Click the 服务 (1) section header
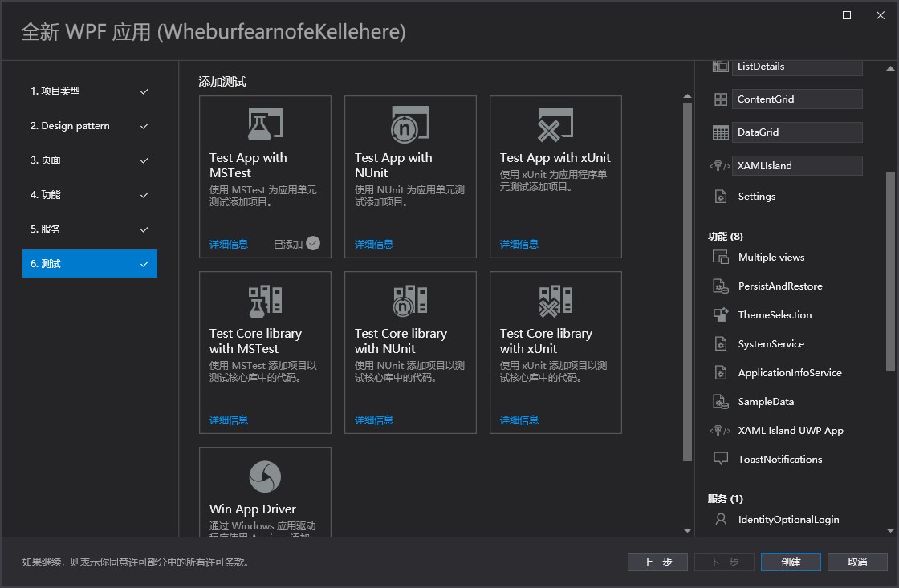This screenshot has height=588, width=899. click(726, 499)
